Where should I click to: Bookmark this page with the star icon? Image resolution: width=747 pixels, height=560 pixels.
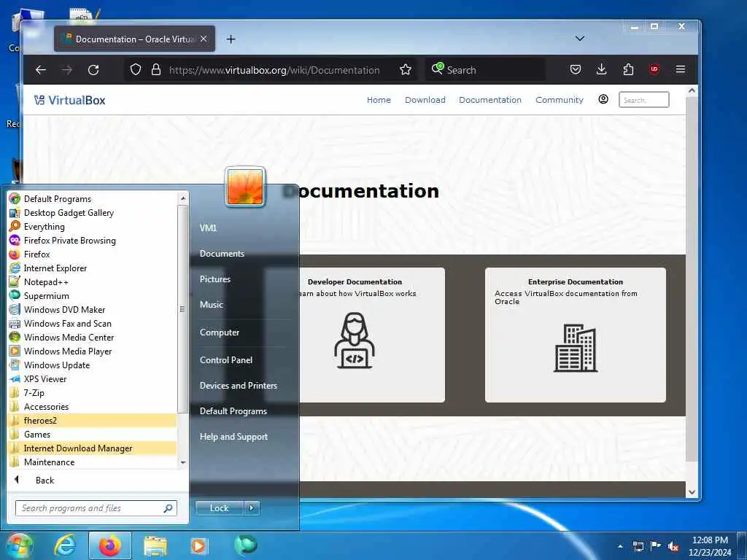[406, 70]
